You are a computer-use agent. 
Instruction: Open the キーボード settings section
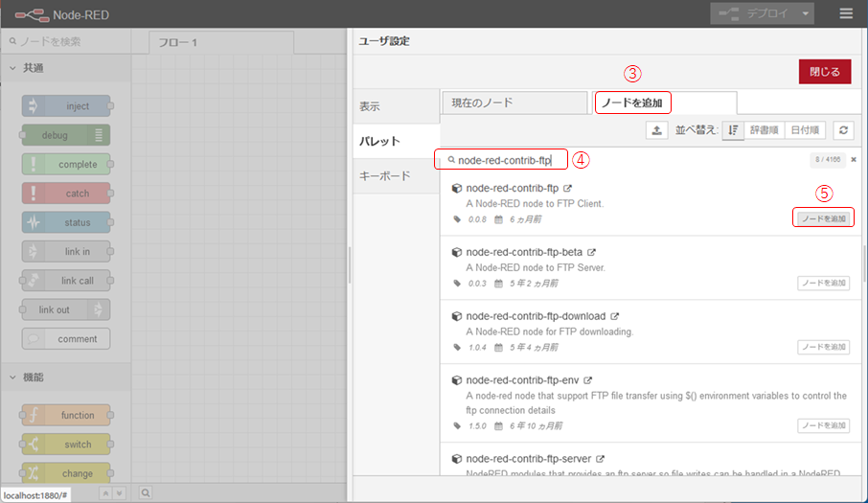tap(385, 176)
